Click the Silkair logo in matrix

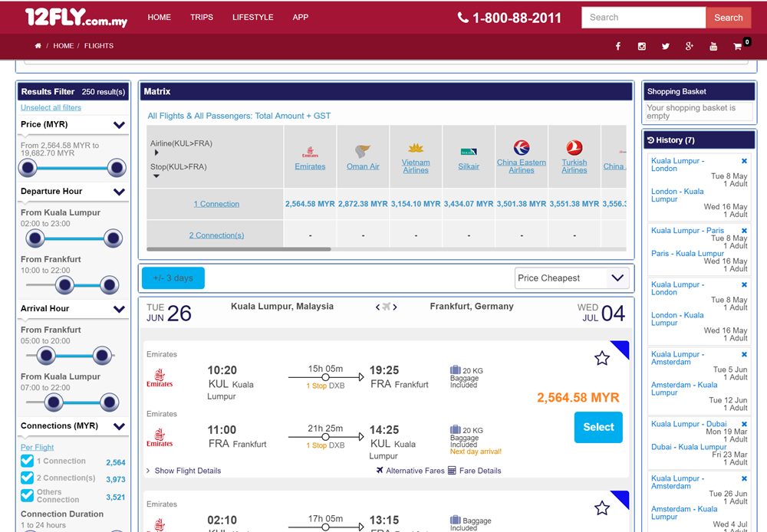(x=469, y=152)
